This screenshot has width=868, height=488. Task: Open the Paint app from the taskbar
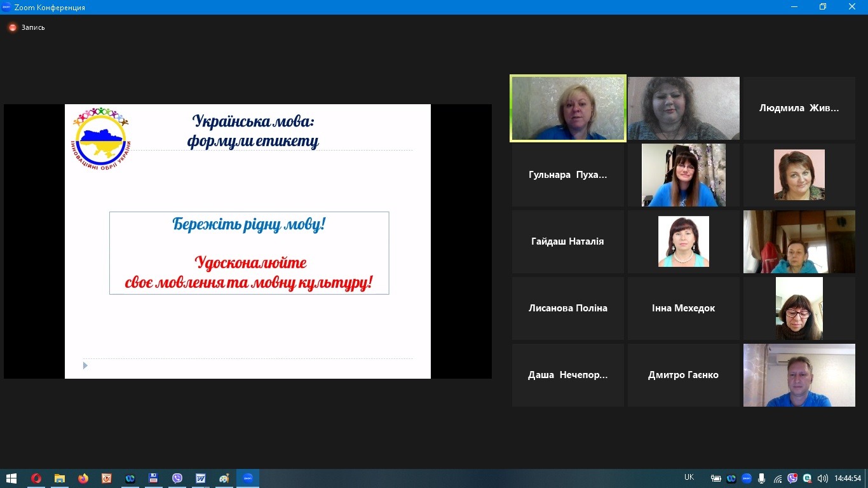[224, 478]
